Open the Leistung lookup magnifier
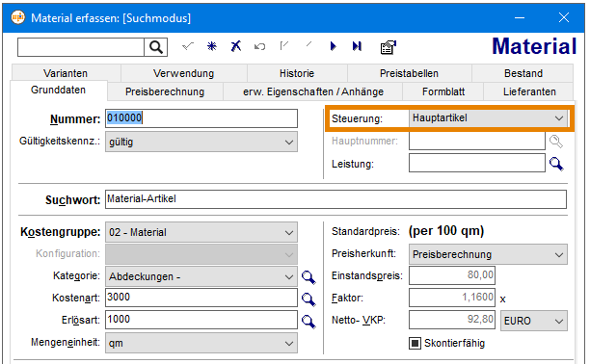Viewport: 590px width, 364px height. pyautogui.click(x=556, y=164)
